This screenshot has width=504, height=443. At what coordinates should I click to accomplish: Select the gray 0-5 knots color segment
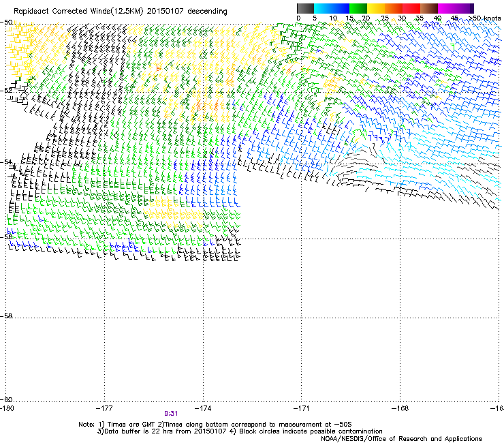coord(305,8)
